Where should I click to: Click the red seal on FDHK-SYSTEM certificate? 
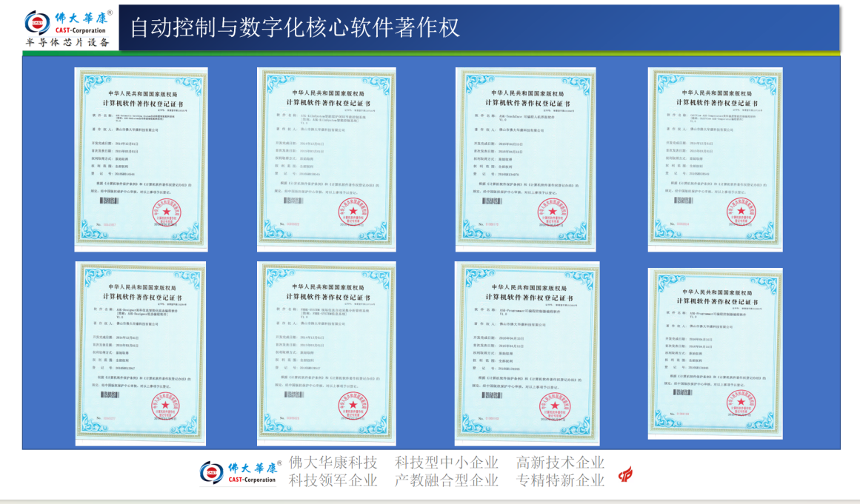353,406
